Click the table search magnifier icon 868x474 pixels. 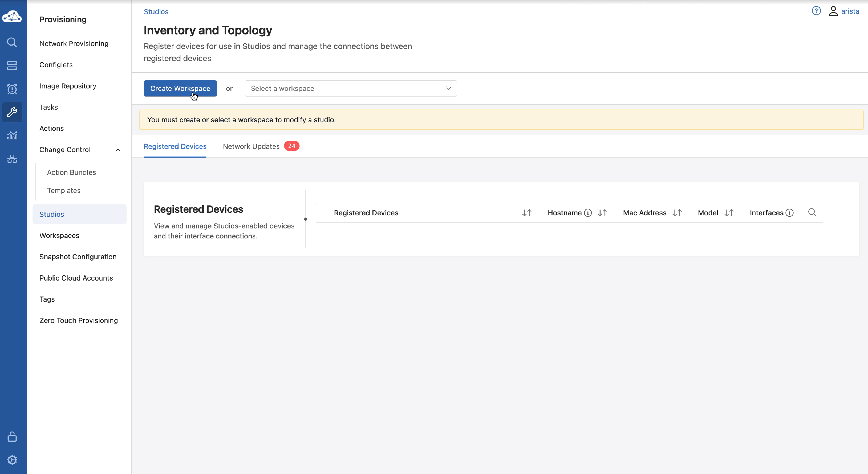[x=812, y=212]
